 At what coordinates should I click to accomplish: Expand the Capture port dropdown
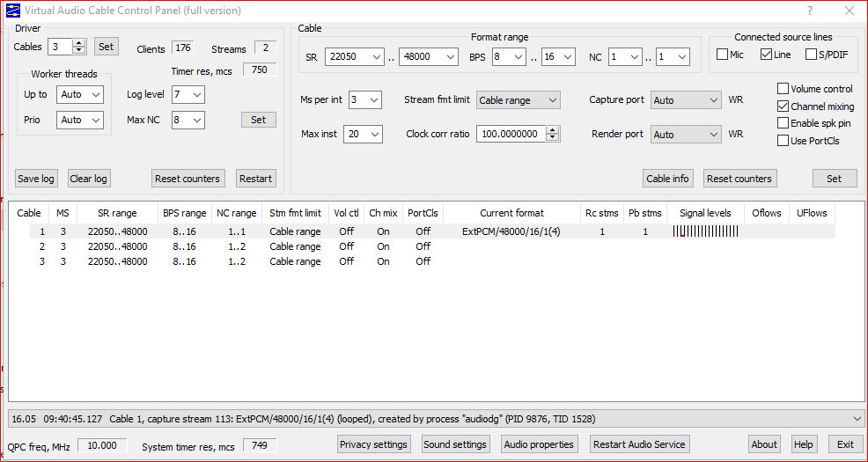click(686, 100)
